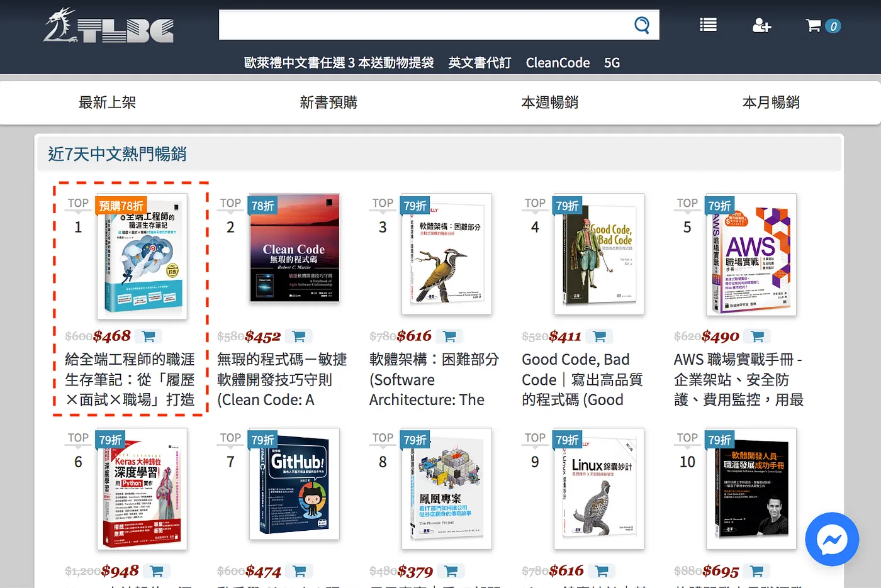Click the 全端工程師 職涯生存筆記 cover

coord(142,256)
